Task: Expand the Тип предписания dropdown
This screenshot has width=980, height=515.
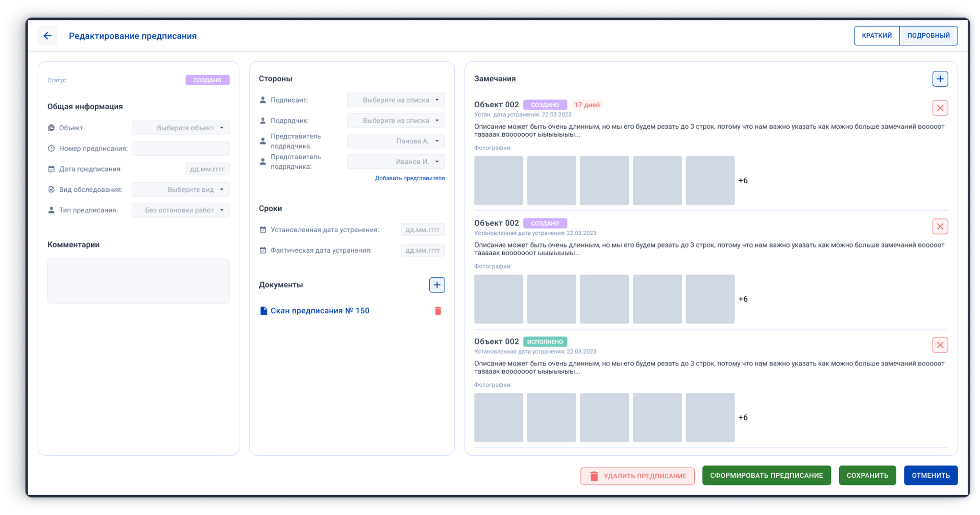Action: tap(180, 210)
